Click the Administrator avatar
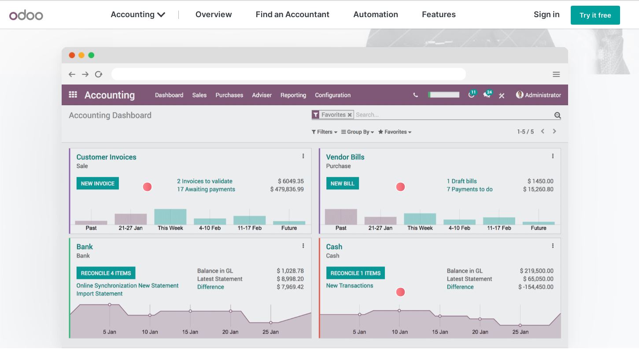The width and height of the screenshot is (639, 364). click(x=520, y=95)
